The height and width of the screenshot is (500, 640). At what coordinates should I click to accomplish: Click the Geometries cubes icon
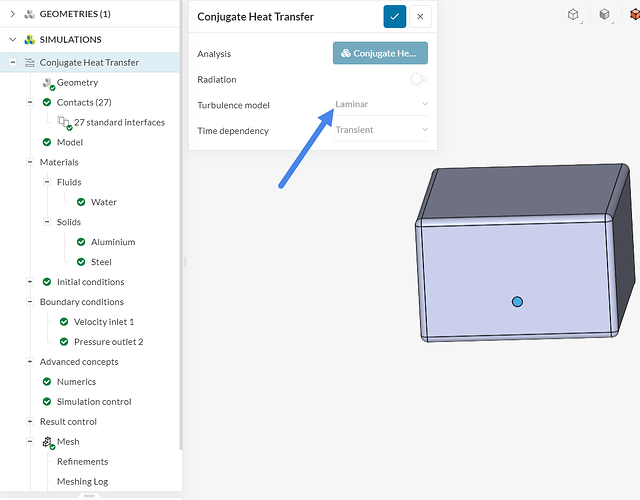29,14
